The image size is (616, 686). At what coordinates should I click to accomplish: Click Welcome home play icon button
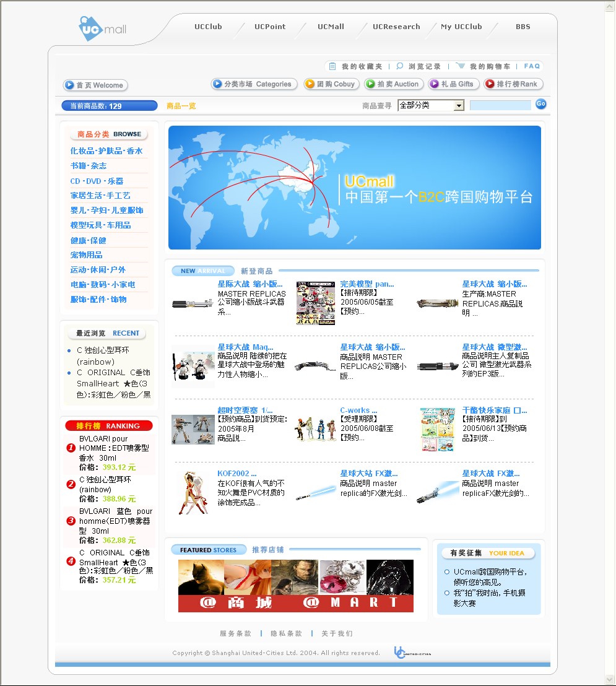tap(95, 85)
